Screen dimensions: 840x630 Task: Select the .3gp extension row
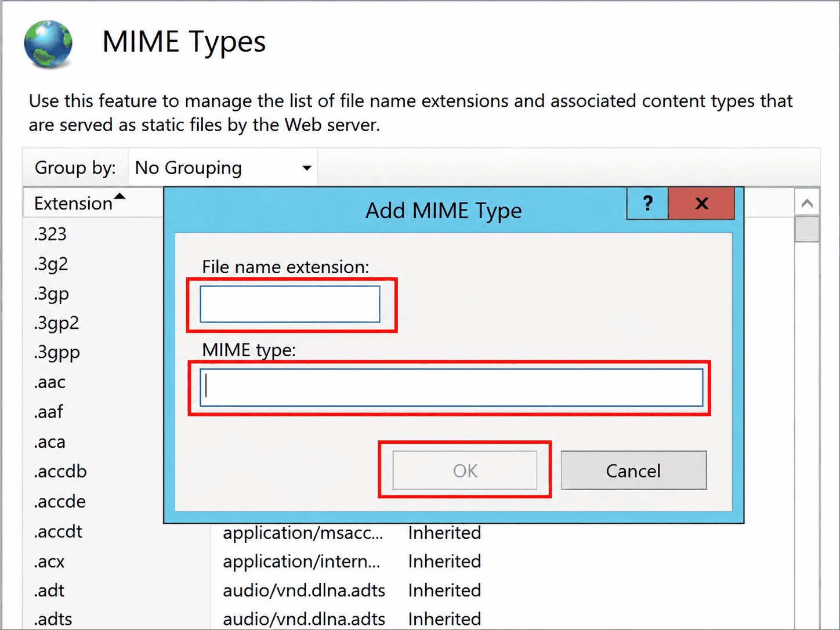pos(51,294)
